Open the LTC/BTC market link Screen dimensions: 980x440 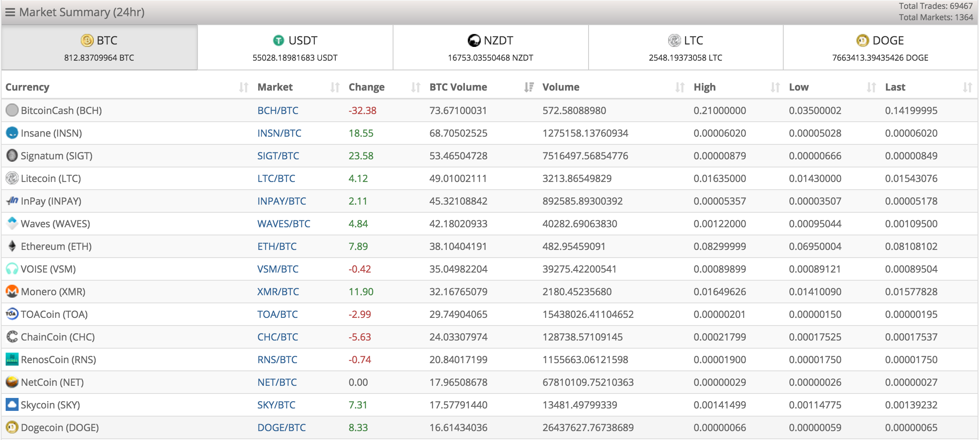[x=276, y=178]
